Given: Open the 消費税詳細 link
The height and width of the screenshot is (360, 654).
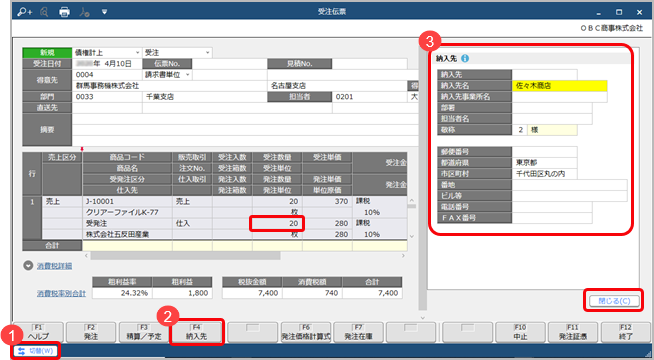Looking at the screenshot, I should pos(54,266).
